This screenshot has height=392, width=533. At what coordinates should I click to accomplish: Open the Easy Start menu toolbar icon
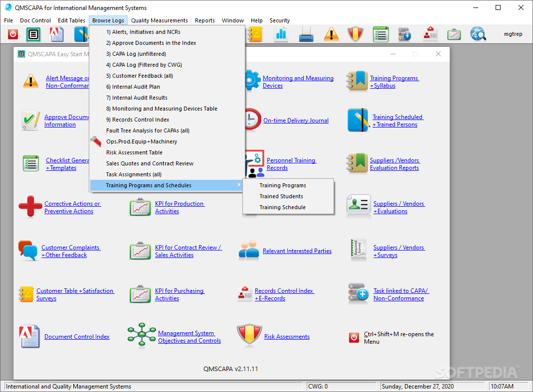[33, 34]
